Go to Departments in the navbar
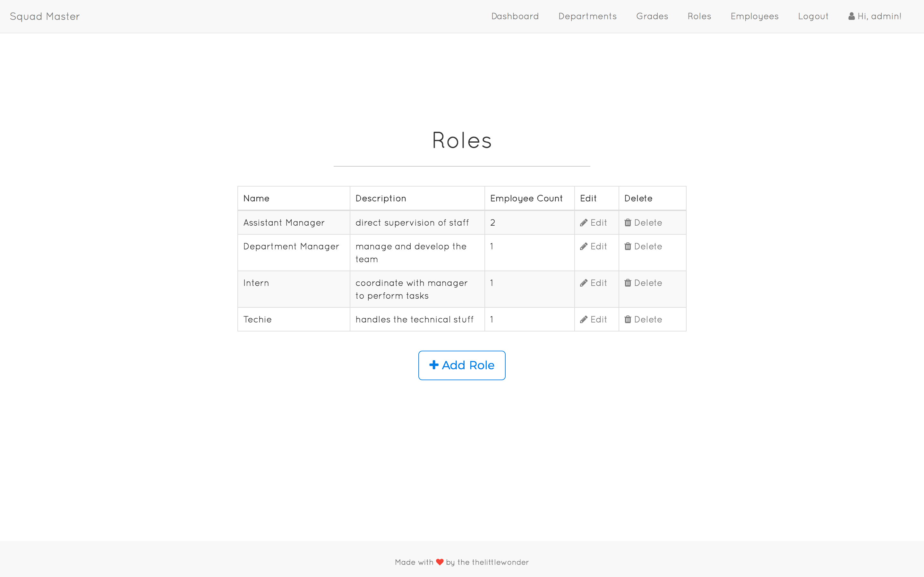924x577 pixels. point(587,16)
